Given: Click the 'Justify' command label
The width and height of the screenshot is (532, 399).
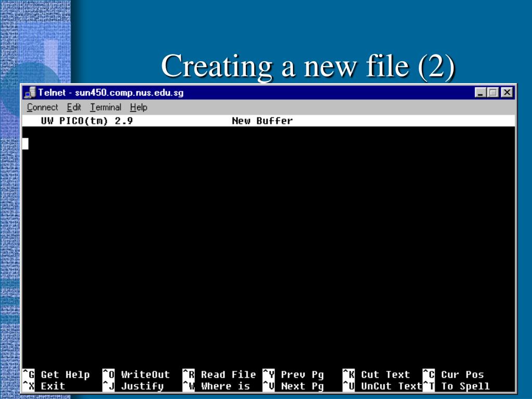Looking at the screenshot, I should point(142,386).
